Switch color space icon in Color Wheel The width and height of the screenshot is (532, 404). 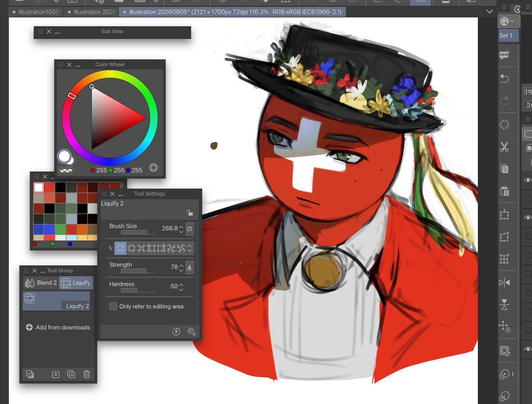pos(153,168)
